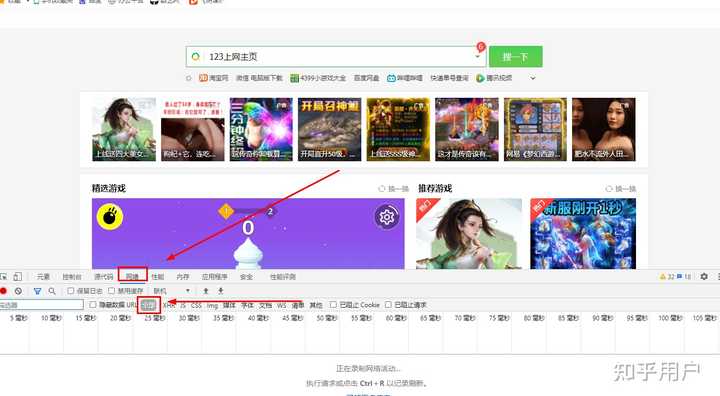
Task: Expand the quick links row chevron
Action: click(x=533, y=78)
